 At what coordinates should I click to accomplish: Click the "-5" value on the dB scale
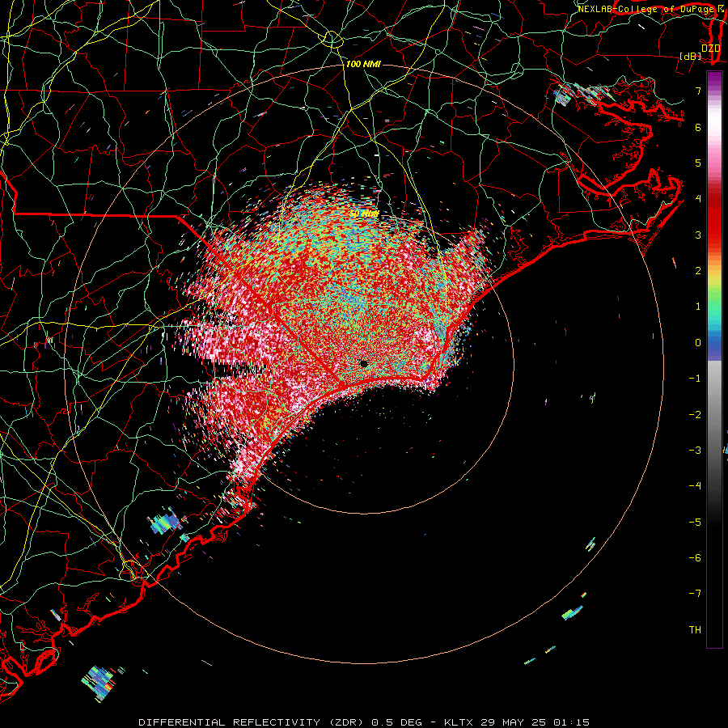coord(695,523)
